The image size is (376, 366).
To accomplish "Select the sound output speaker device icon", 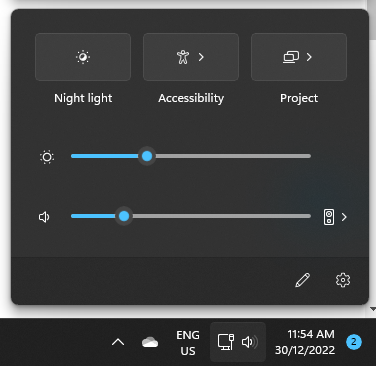I will pos(329,217).
